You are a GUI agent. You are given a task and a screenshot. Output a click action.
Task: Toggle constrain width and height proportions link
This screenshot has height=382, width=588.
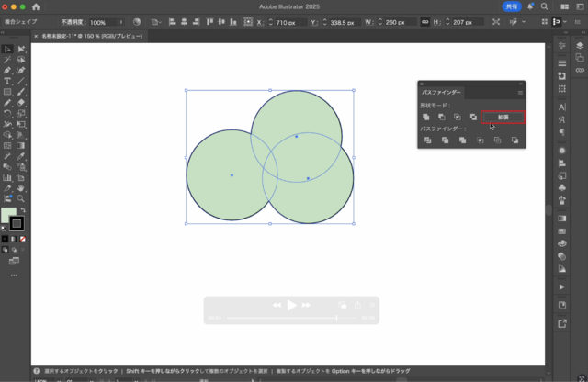click(x=424, y=22)
